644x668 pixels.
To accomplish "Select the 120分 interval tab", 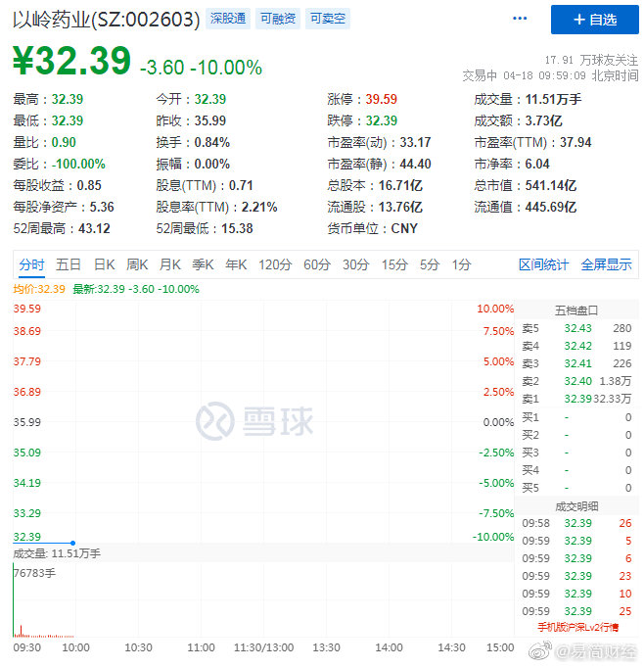I will [275, 264].
